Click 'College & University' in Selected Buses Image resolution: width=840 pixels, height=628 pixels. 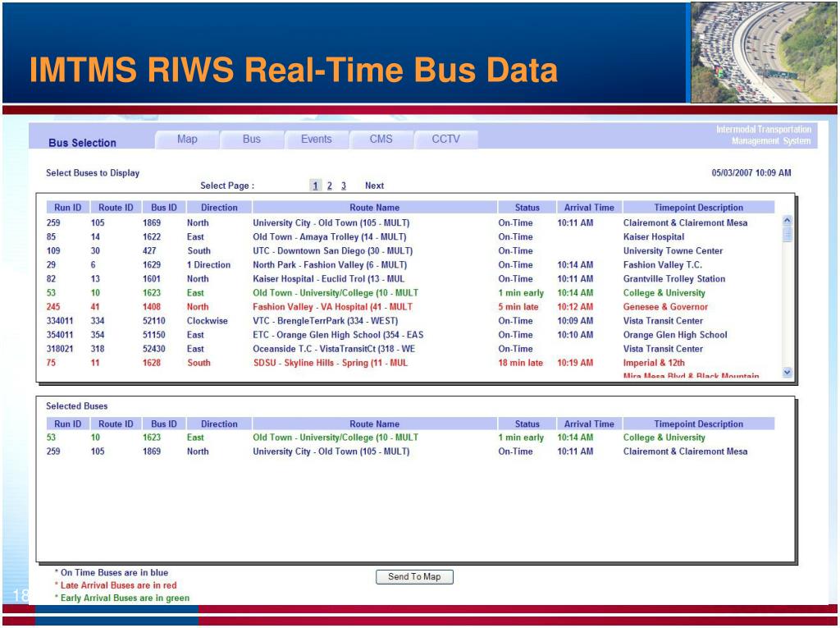664,438
